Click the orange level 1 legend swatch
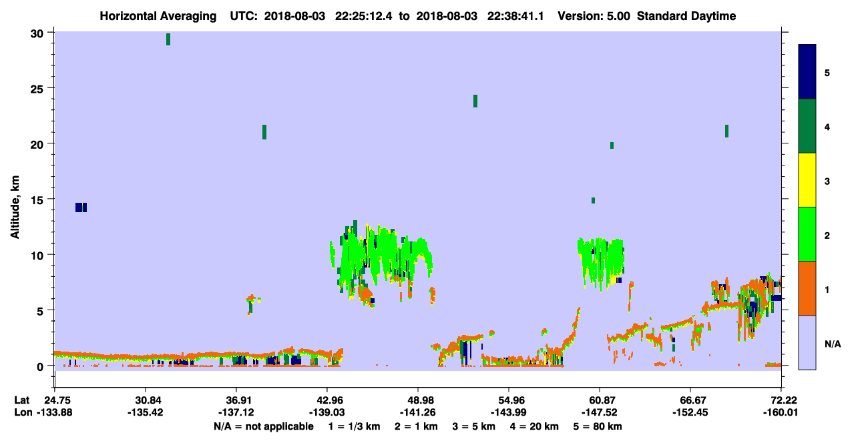This screenshot has height=445, width=868. [807, 288]
